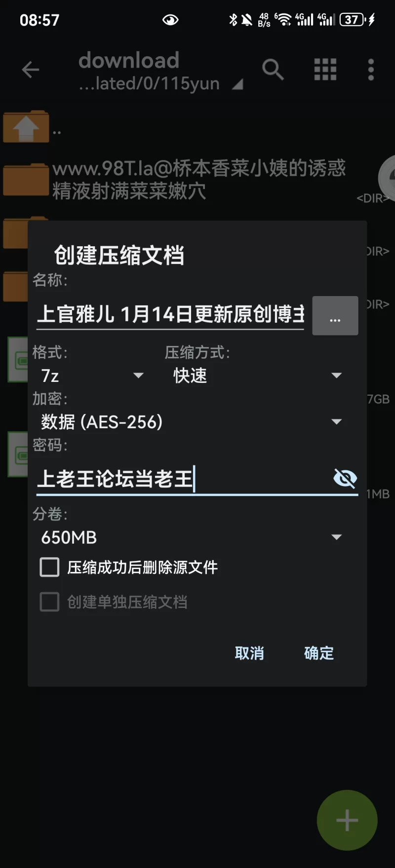The height and width of the screenshot is (868, 395).
Task: Check the create separate archives checkbox
Action: [49, 602]
